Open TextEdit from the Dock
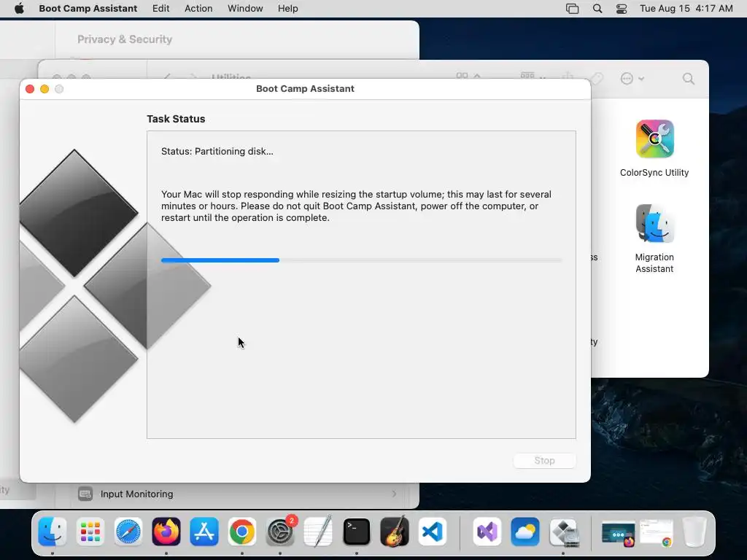 tap(318, 532)
